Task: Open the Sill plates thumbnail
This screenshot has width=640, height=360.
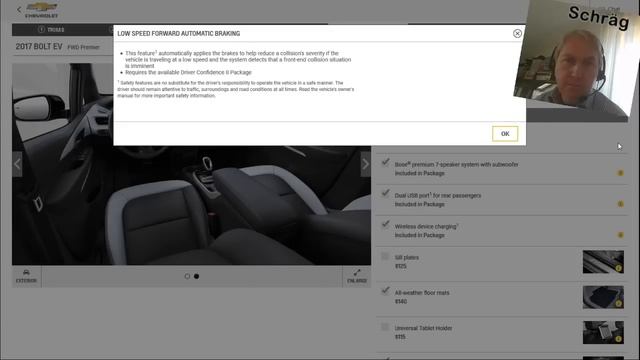Action: click(603, 262)
